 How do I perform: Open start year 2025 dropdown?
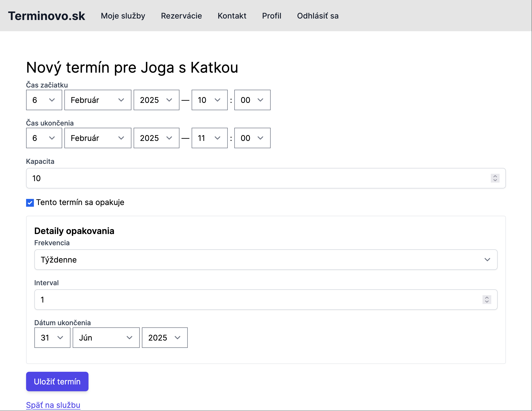click(x=156, y=100)
